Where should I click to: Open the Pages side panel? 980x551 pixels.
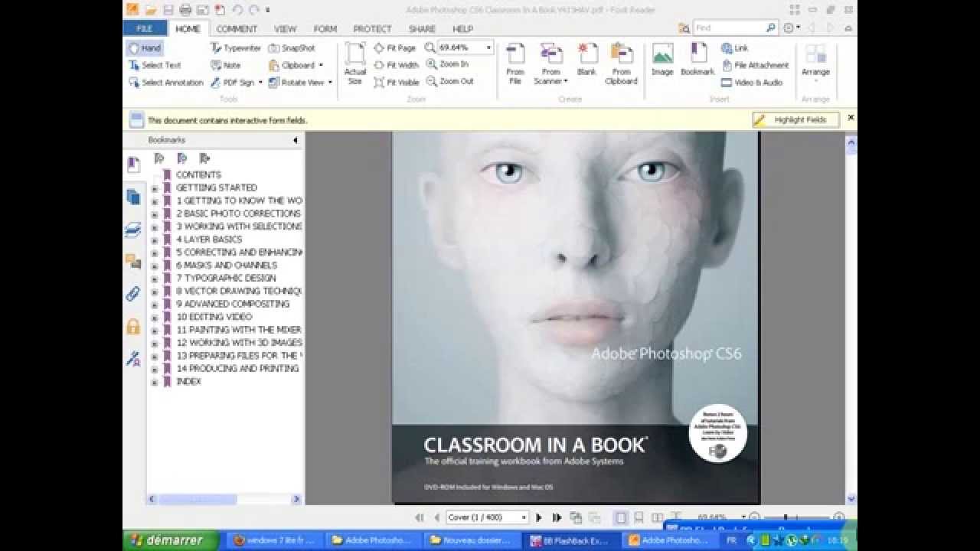133,197
